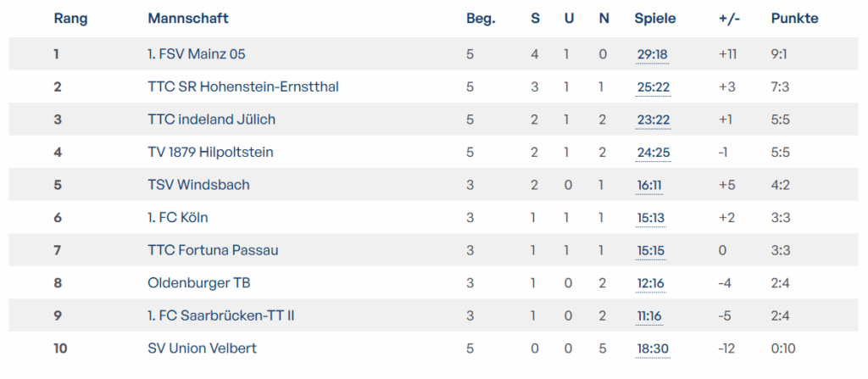Open 1. FC Saarbrücken-TT II team page

point(220,315)
